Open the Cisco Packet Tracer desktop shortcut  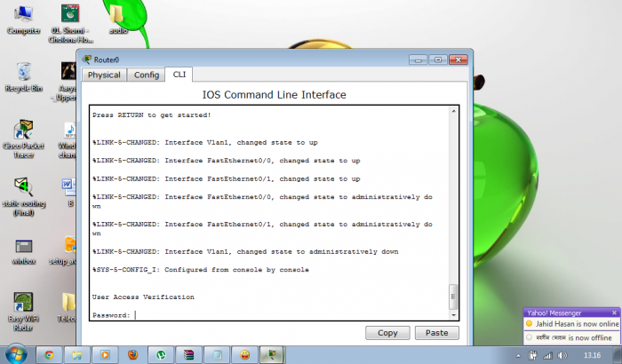coord(23,138)
